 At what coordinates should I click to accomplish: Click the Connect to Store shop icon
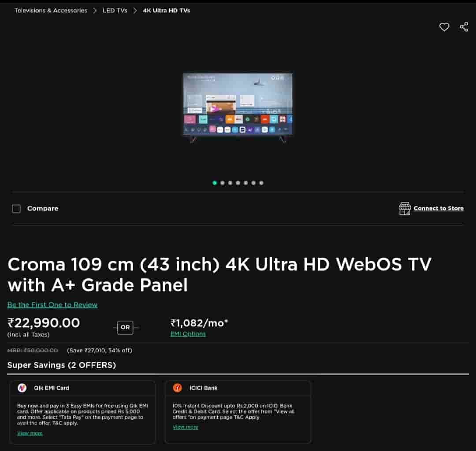(405, 209)
